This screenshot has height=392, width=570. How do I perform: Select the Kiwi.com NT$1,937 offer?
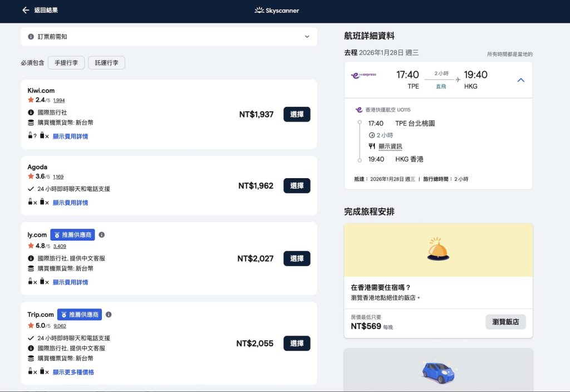297,114
